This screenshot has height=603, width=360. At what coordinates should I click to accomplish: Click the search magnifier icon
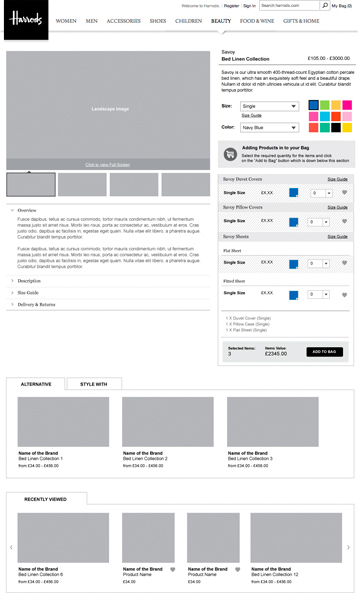[x=325, y=5]
